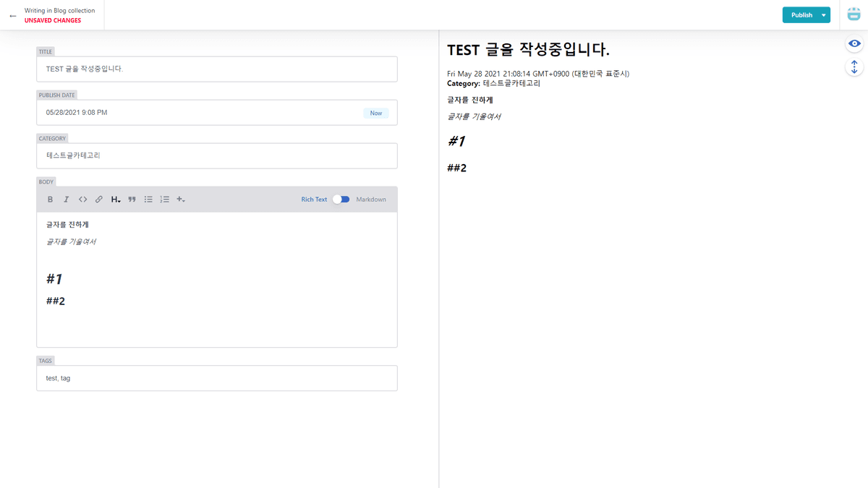Toggle scroll sync button
The width and height of the screenshot is (868, 488).
click(x=854, y=67)
